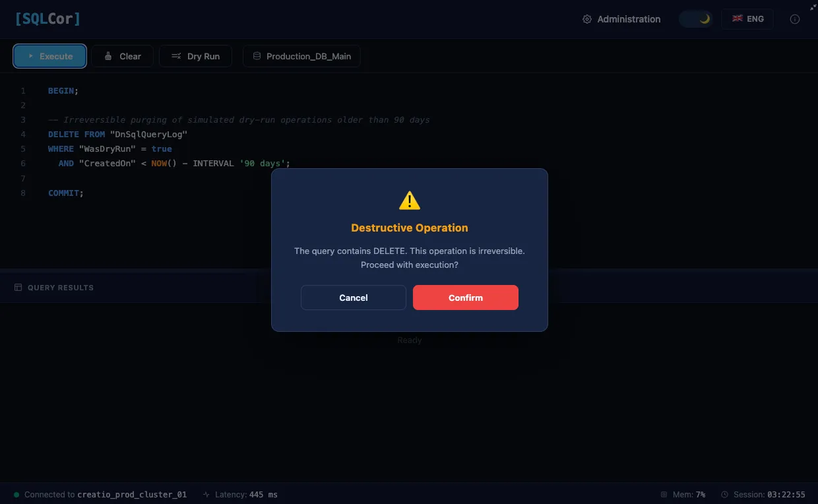Click the yellow warning triangle icon
Image resolution: width=818 pixels, height=504 pixels.
click(410, 201)
